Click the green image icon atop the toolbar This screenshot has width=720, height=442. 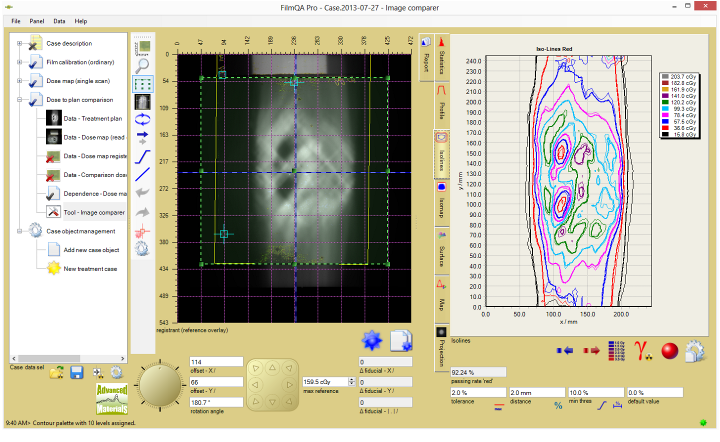[x=142, y=47]
